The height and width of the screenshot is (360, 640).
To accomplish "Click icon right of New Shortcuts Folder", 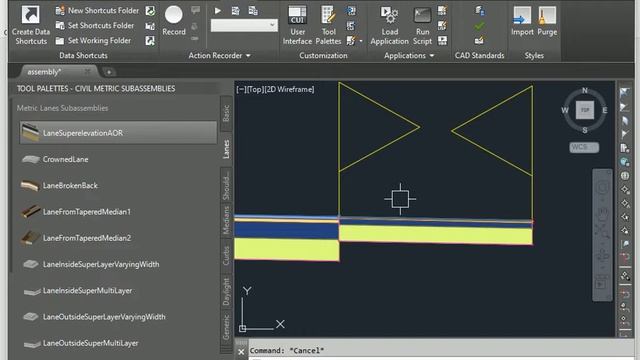I will pos(150,11).
